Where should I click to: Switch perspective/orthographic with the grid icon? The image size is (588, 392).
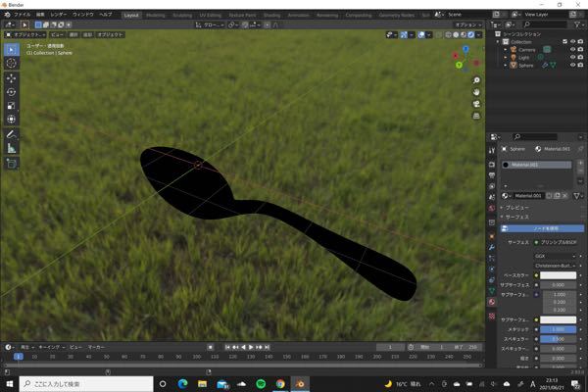tap(476, 116)
